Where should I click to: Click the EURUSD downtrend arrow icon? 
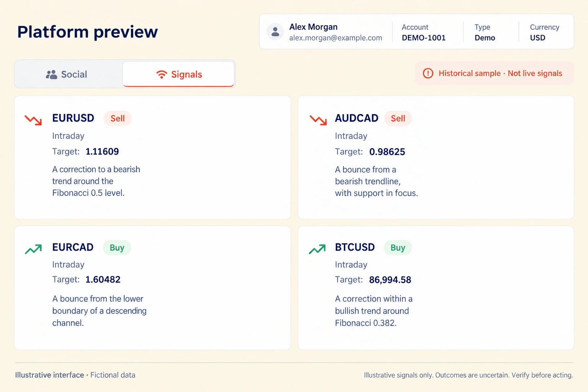[x=33, y=120]
